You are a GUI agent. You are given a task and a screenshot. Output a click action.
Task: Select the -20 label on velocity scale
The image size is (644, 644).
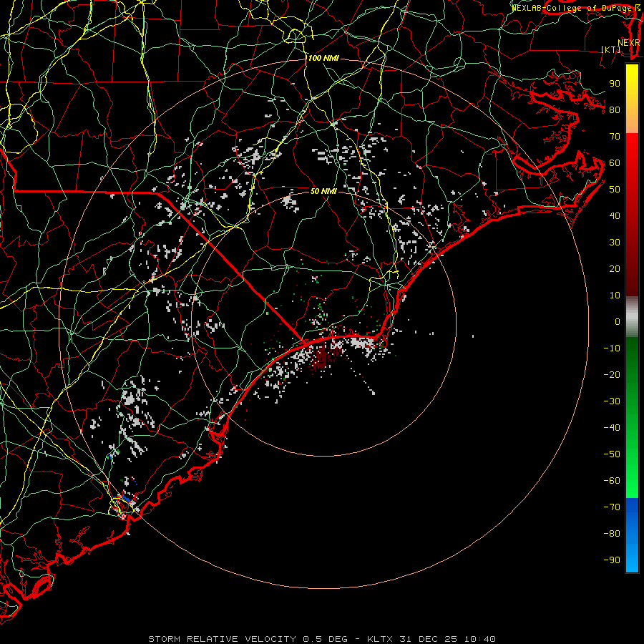tap(612, 374)
